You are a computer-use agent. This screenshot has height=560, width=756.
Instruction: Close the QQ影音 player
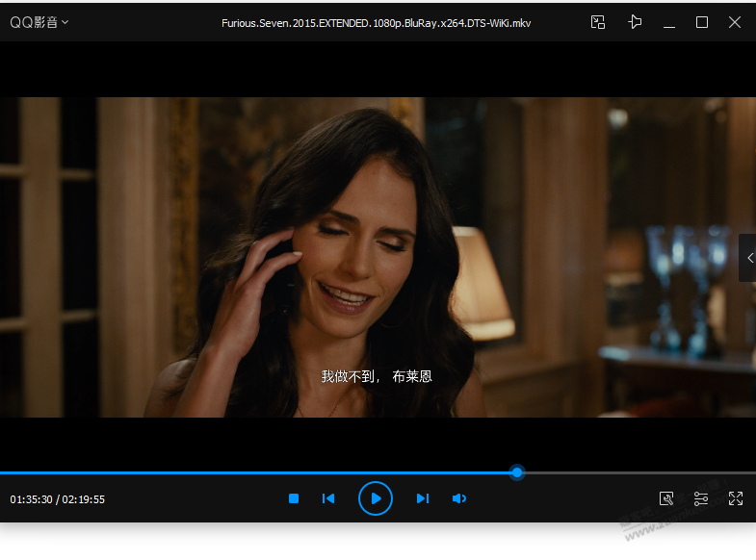click(735, 22)
